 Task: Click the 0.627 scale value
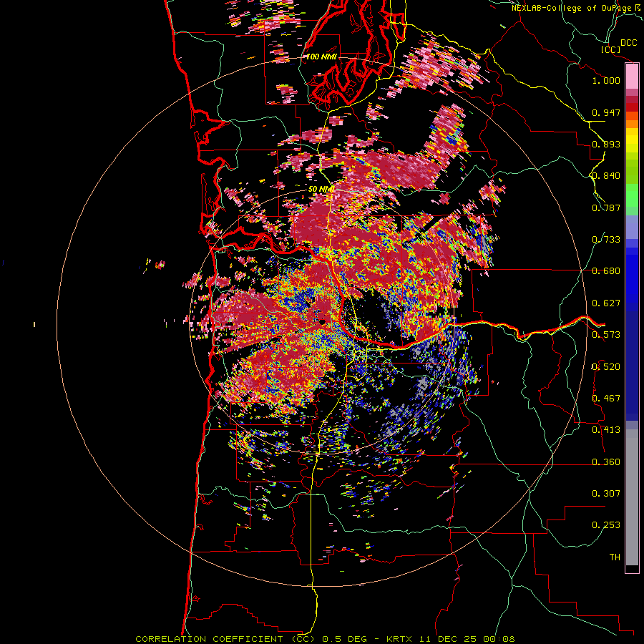606,303
